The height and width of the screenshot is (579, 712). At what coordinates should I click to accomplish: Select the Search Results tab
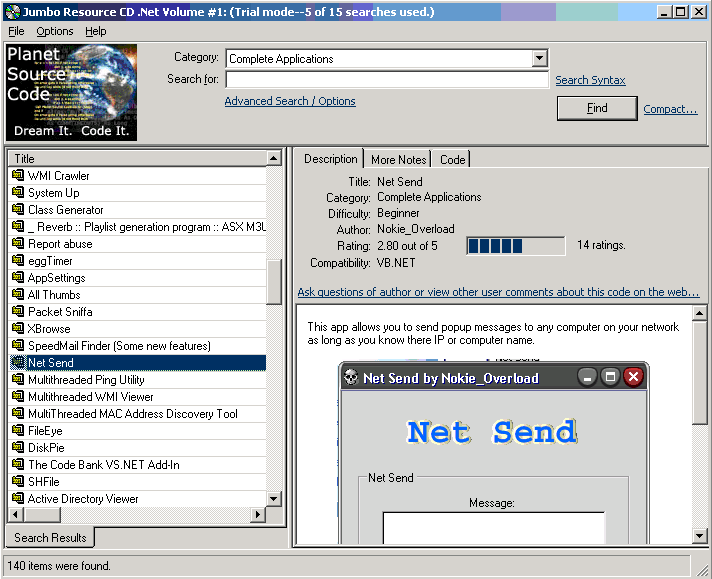click(x=50, y=538)
